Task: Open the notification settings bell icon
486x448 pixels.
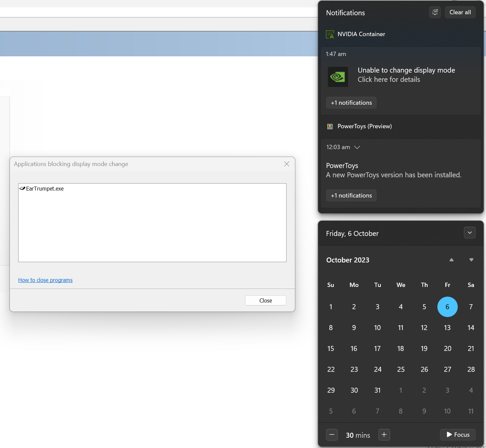Action: click(435, 12)
